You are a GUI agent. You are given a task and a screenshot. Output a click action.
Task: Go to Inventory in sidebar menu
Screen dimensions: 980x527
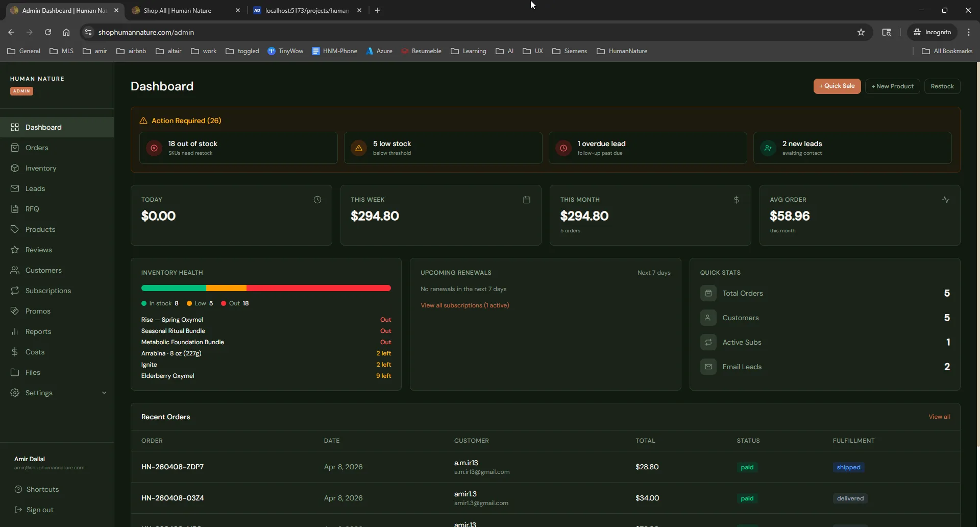click(x=57, y=168)
